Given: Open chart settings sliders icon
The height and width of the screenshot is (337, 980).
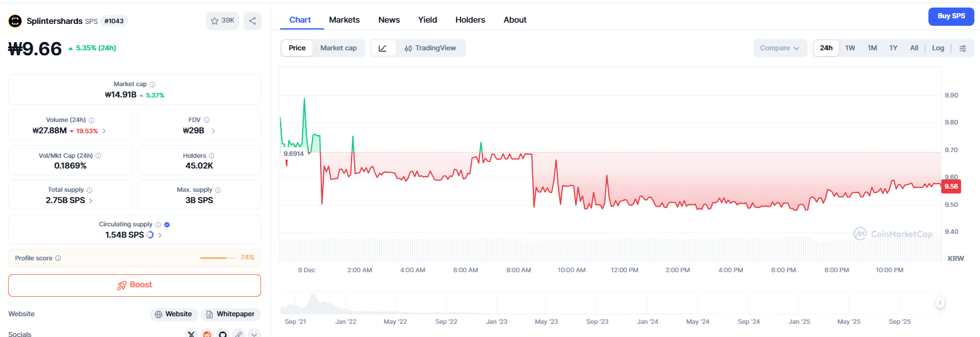Looking at the screenshot, I should (x=962, y=48).
